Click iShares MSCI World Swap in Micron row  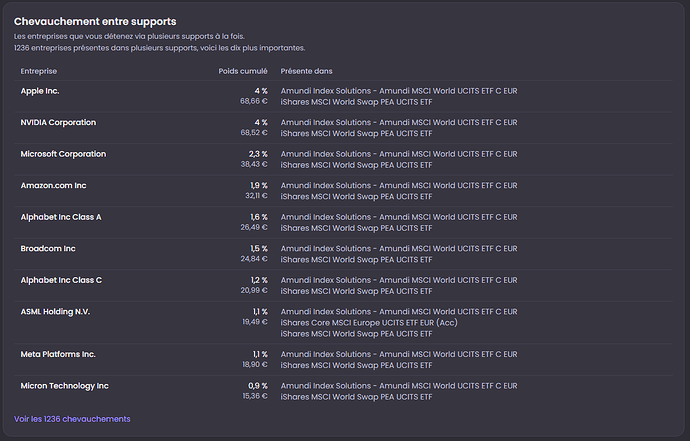tap(356, 397)
